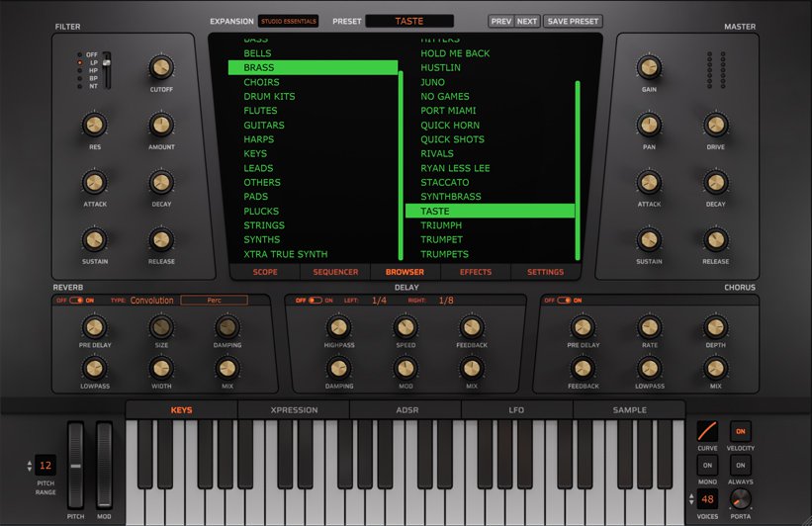Open the delay Left 1/4 time dropdown

379,301
